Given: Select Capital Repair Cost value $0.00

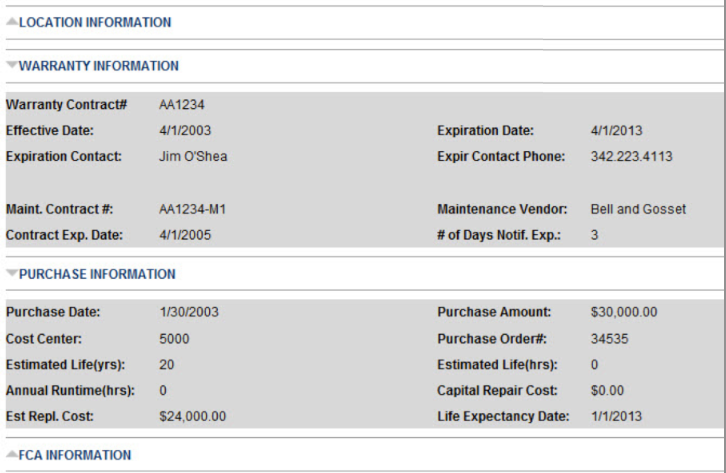Looking at the screenshot, I should coord(607,390).
